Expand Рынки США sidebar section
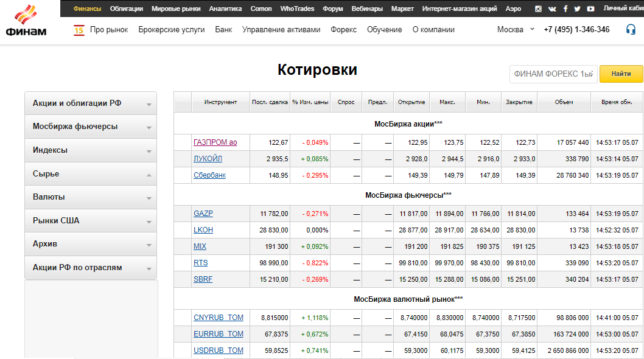 tap(91, 221)
